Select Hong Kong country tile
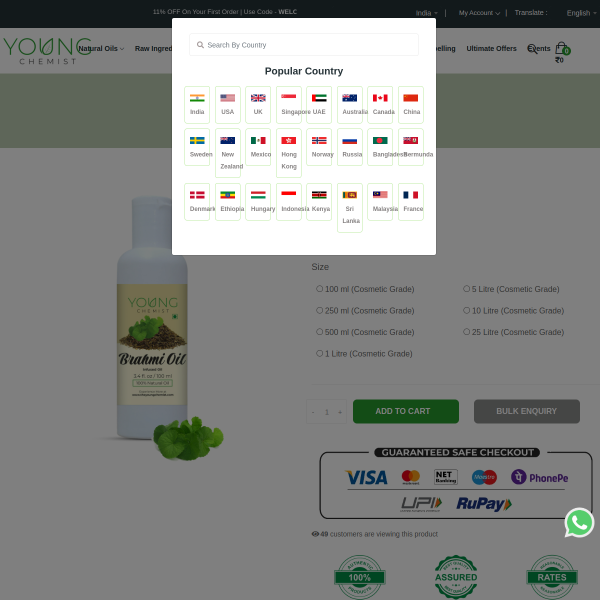 pos(289,153)
